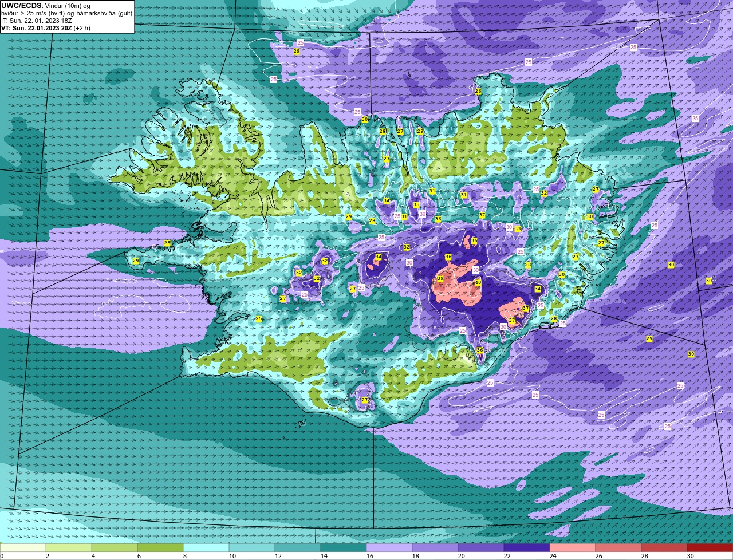Select the valid time 'VT: Sun. 22.01.2023 20Z (+2 h)'
Viewport: 733px width, 560px height.
46,28
